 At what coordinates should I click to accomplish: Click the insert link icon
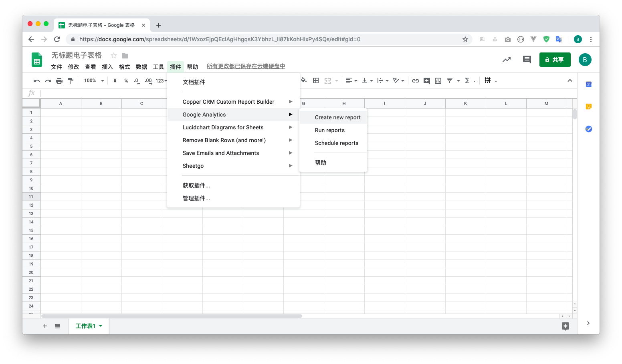click(x=416, y=81)
